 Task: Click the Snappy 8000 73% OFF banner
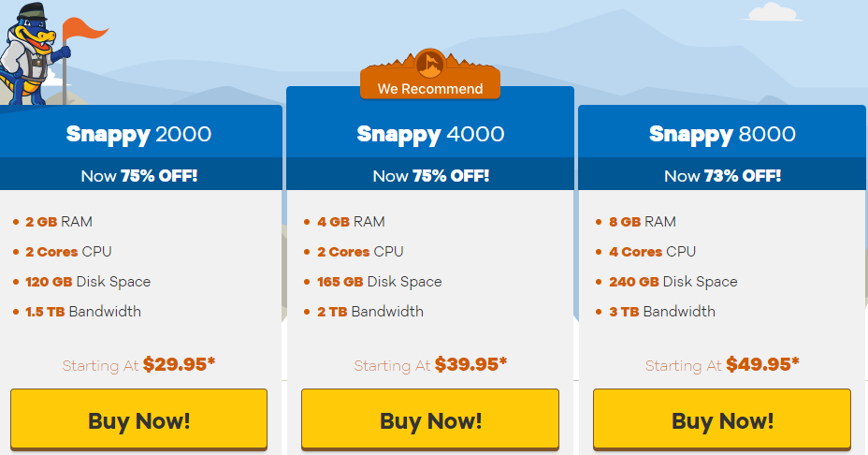click(x=722, y=174)
